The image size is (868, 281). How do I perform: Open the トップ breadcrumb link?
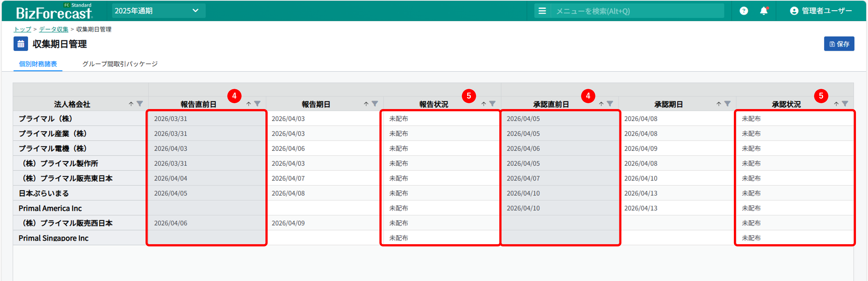22,29
